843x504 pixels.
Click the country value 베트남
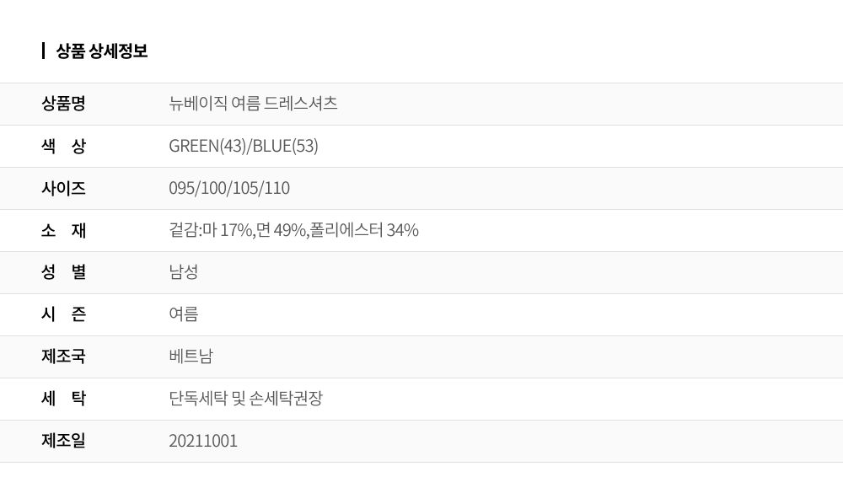coord(191,357)
